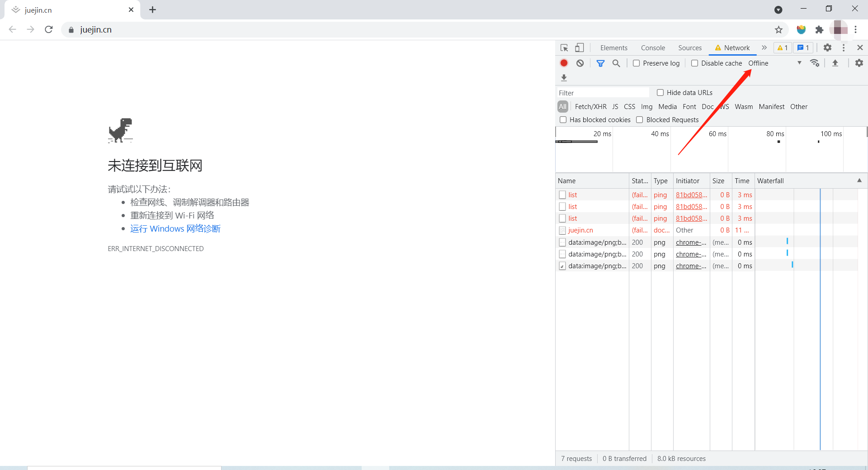Select the juejin.cn failed request row

[707, 230]
